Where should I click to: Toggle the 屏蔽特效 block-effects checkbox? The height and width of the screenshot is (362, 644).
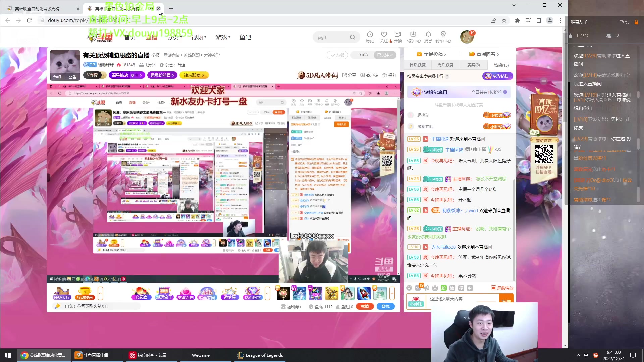(x=493, y=288)
